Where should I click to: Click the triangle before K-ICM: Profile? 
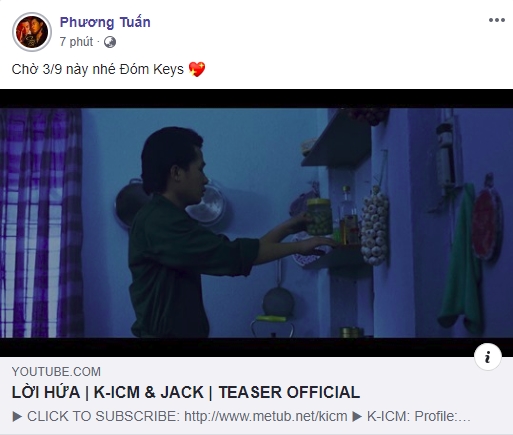(x=357, y=416)
